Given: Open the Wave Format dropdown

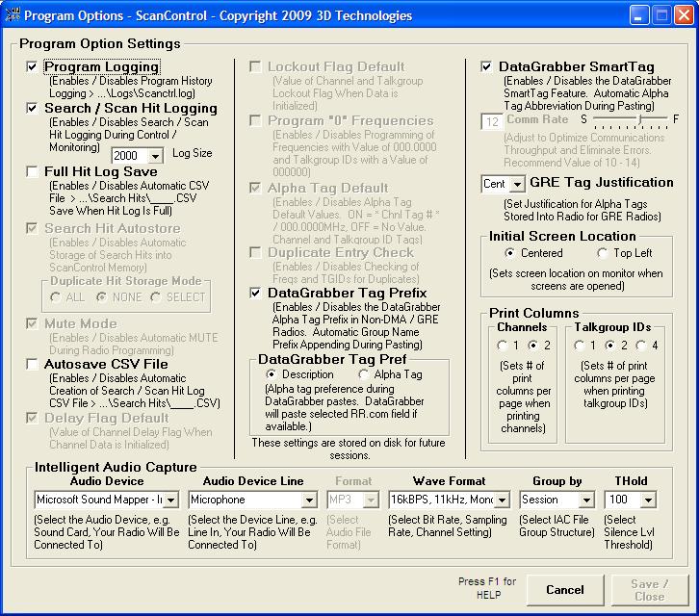Looking at the screenshot, I should tap(502, 500).
